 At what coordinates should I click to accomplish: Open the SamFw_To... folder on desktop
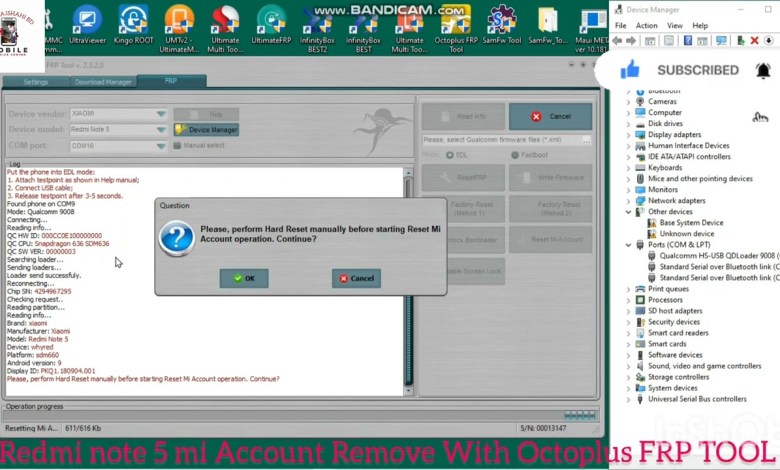point(548,24)
